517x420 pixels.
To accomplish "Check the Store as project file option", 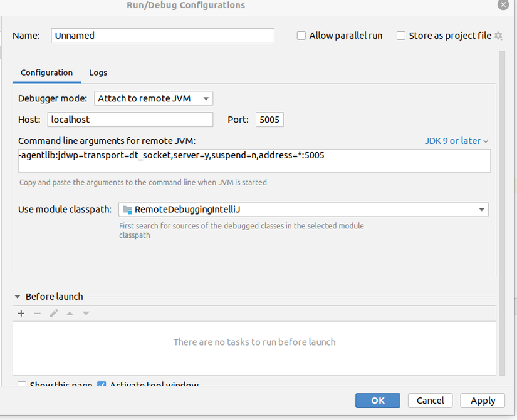I will coord(401,36).
